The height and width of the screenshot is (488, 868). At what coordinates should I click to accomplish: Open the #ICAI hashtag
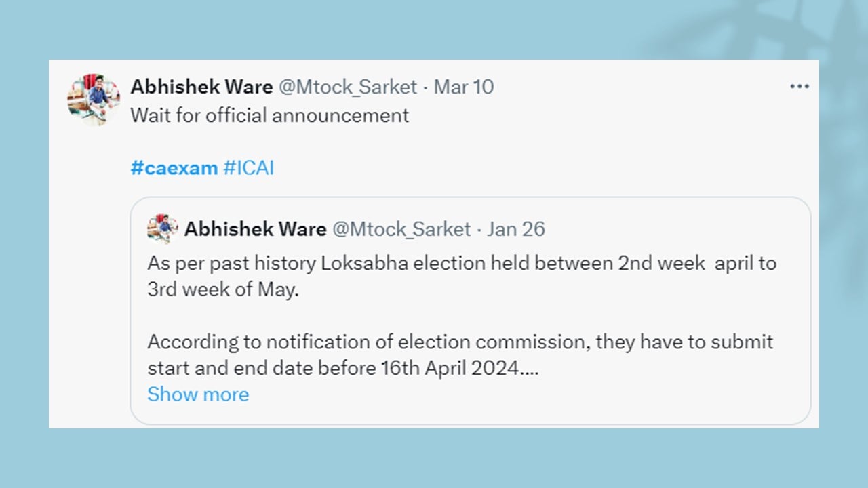[x=249, y=168]
